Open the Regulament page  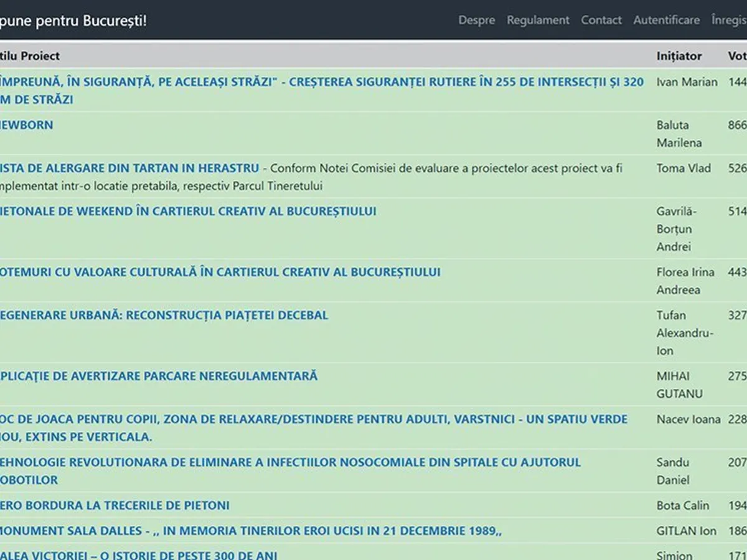point(538,20)
